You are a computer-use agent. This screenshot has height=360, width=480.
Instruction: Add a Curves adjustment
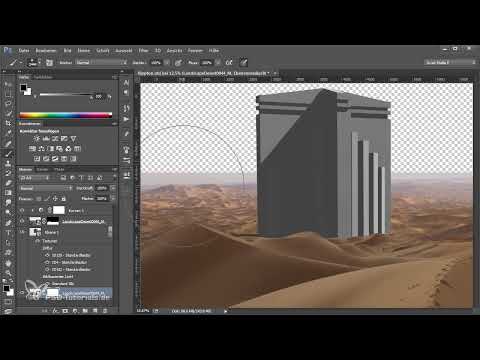(55, 139)
